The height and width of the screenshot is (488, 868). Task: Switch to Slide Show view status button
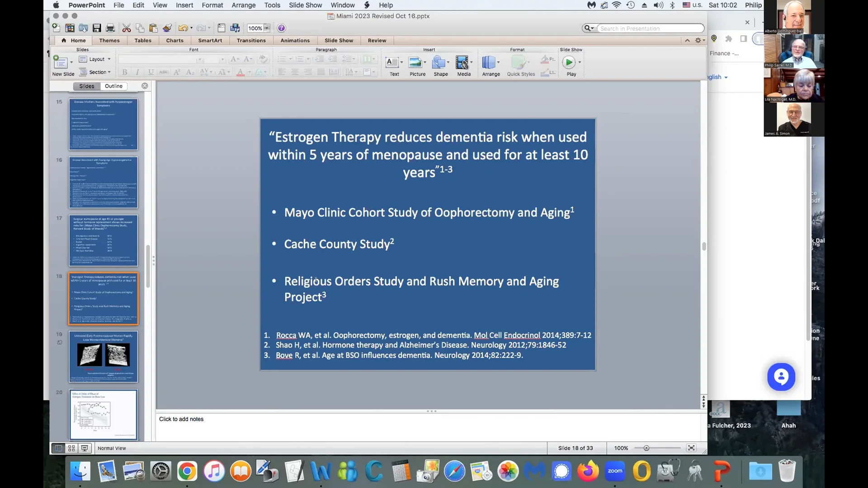tap(85, 448)
